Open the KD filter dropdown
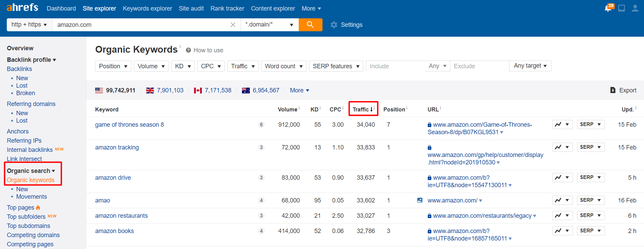Screen dimensions: 644x249 click(183, 66)
